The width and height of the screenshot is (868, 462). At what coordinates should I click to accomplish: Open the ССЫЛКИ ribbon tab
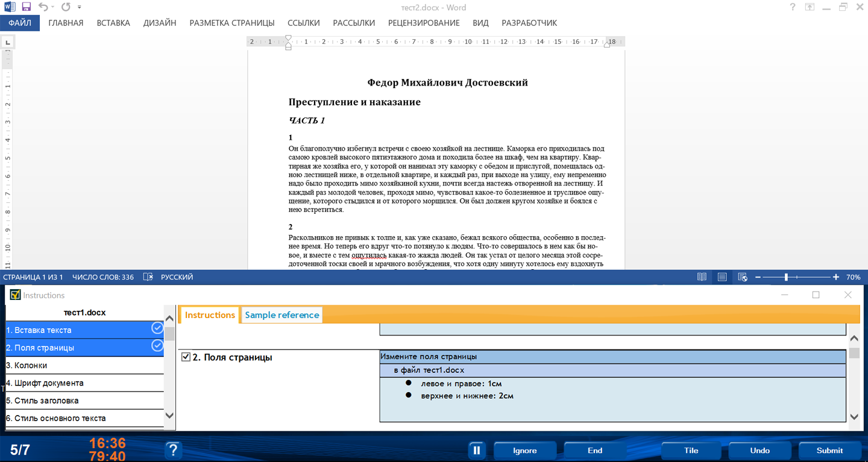tap(303, 23)
